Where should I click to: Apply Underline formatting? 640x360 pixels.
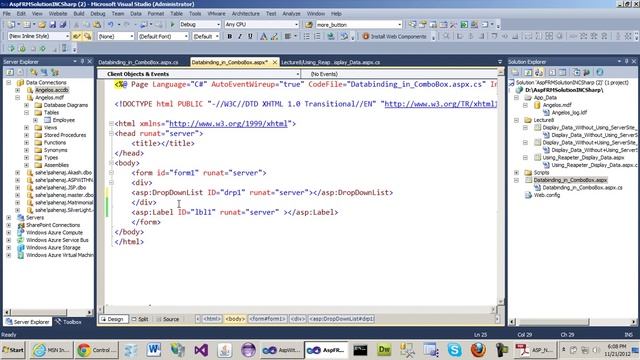click(250, 36)
